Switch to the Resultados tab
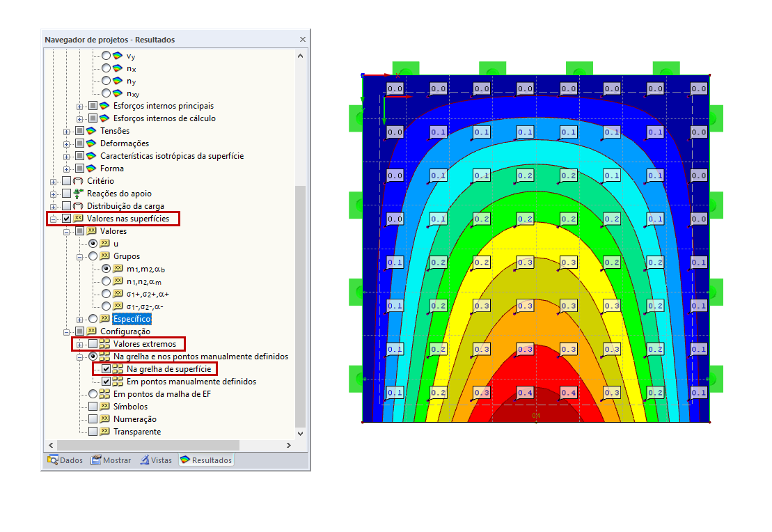Viewport: 772px width, 532px height. point(206,460)
